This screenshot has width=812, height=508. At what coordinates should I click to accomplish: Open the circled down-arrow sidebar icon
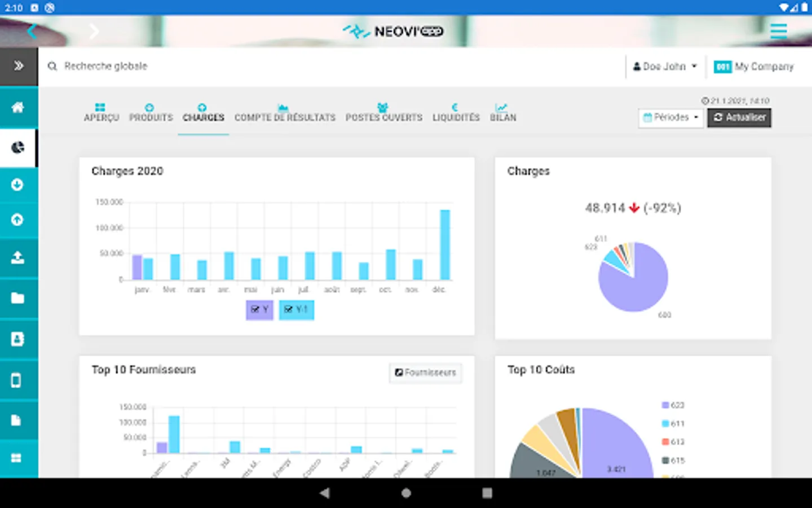tap(17, 185)
